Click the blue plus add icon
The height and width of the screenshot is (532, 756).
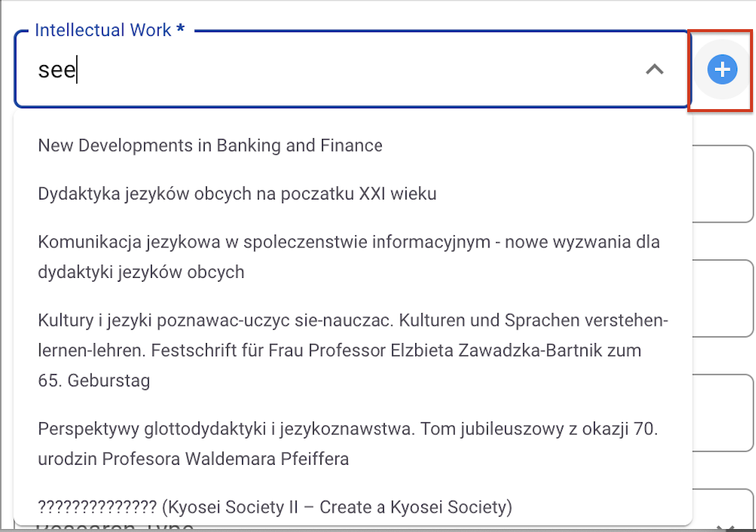(x=722, y=70)
